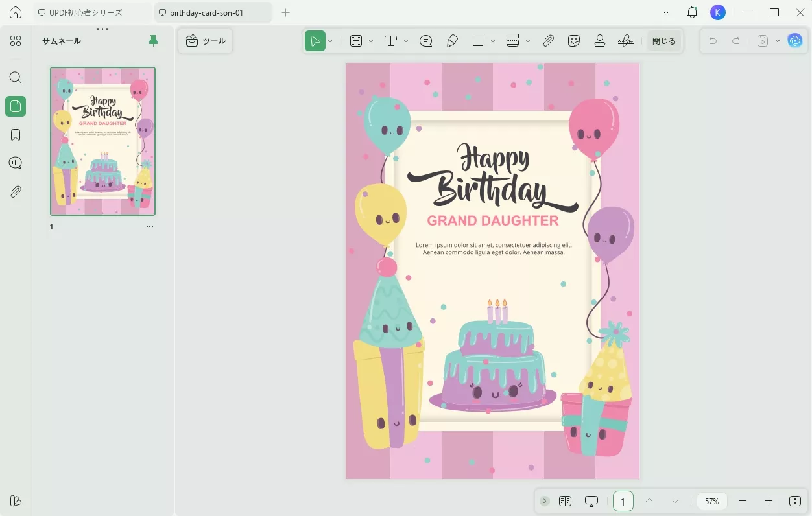Open the highlight tool dropdown
The image size is (812, 516).
tap(371, 41)
